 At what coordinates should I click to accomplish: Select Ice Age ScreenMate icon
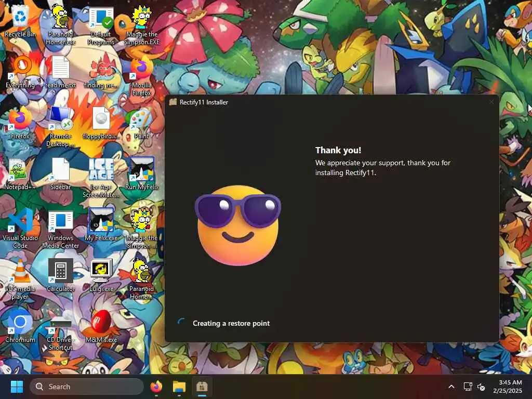point(101,177)
